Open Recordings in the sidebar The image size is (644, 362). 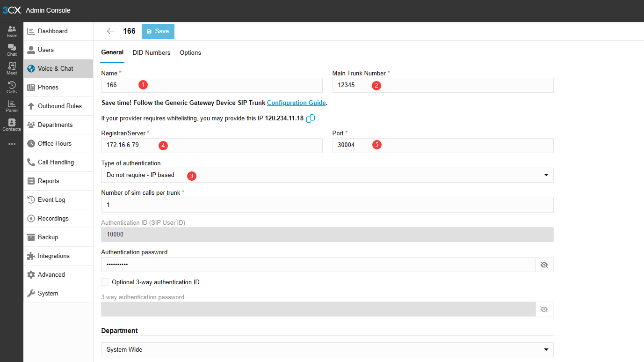(x=58, y=219)
